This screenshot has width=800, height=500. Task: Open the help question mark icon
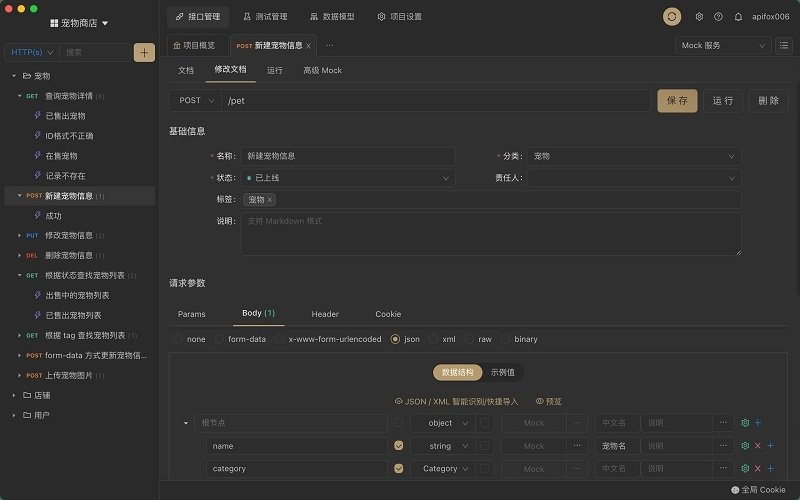(718, 17)
